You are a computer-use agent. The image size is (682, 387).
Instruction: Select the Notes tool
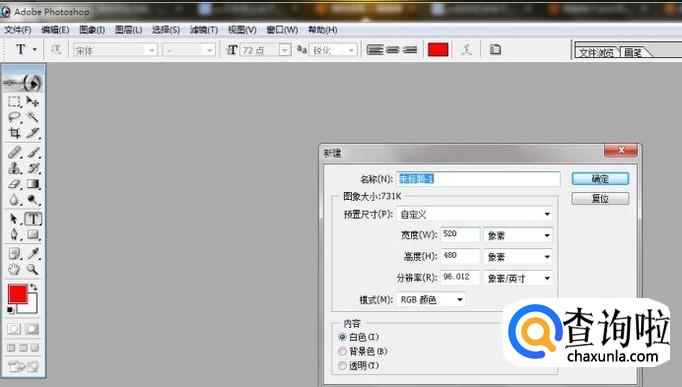[x=14, y=254]
